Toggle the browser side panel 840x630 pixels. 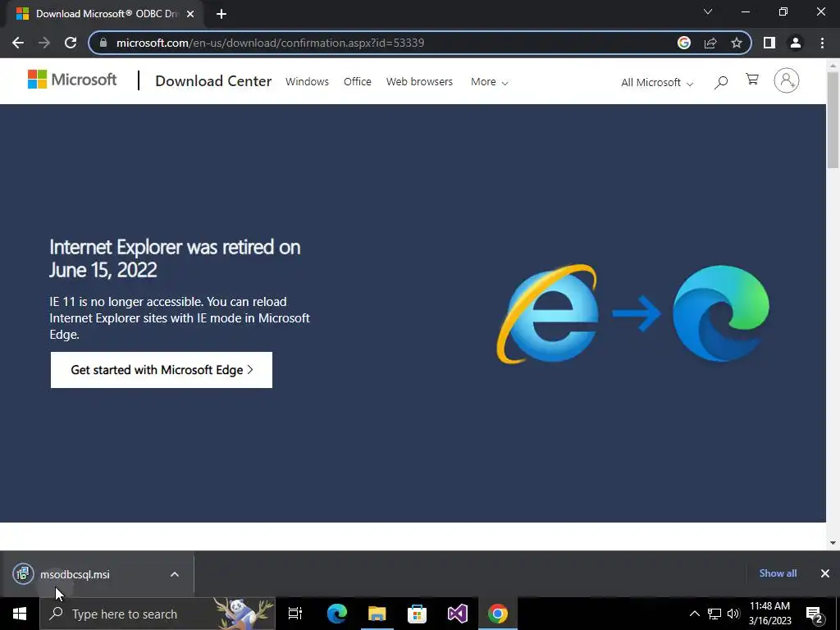coord(769,43)
